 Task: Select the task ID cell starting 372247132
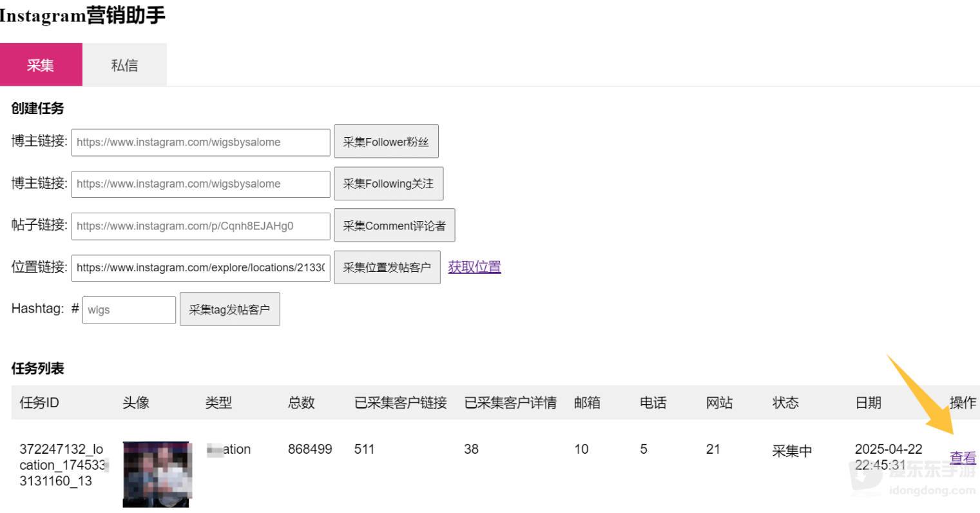click(63, 465)
